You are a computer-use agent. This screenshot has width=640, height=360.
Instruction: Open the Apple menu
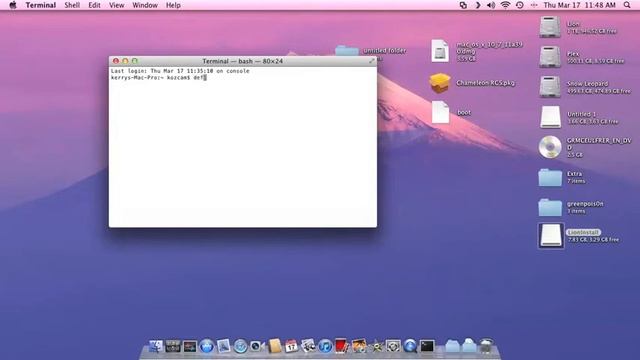coord(13,5)
